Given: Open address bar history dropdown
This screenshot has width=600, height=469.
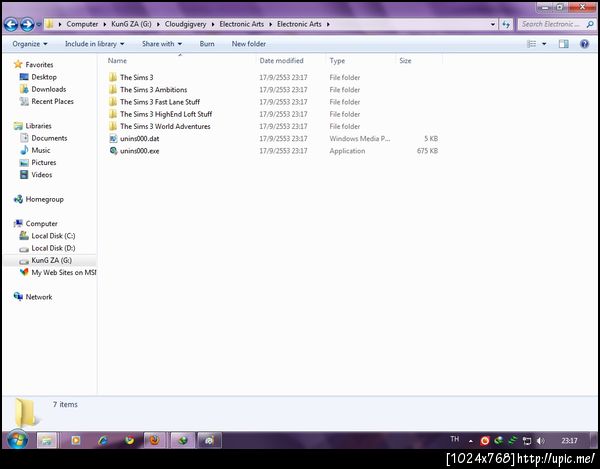Looking at the screenshot, I should click(492, 24).
